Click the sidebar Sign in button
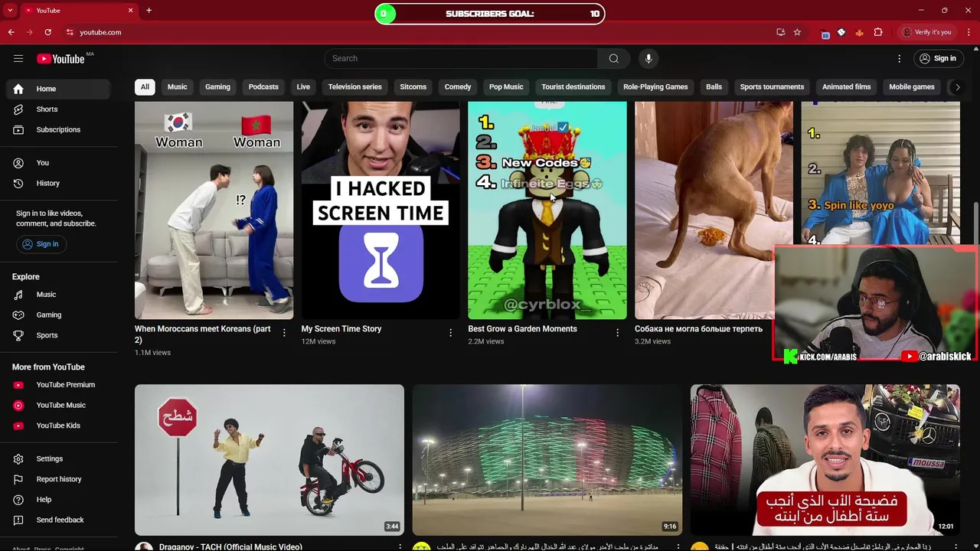The height and width of the screenshot is (551, 980). (x=40, y=244)
